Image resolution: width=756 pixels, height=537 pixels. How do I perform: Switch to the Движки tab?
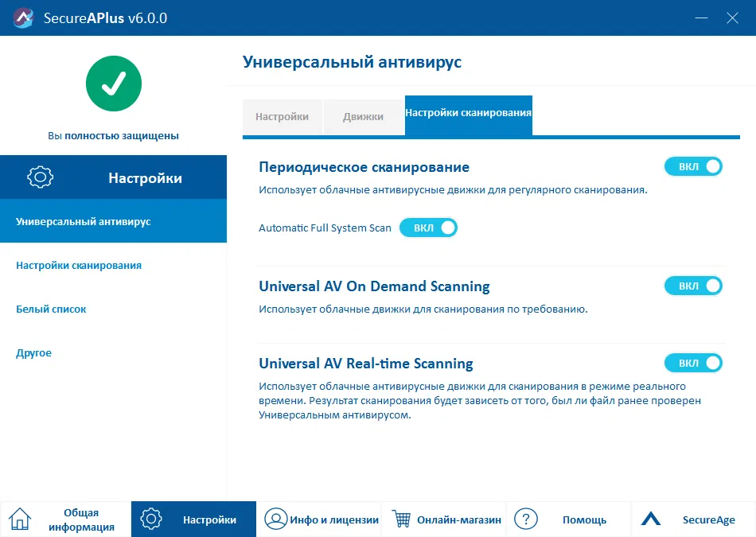[x=364, y=117]
